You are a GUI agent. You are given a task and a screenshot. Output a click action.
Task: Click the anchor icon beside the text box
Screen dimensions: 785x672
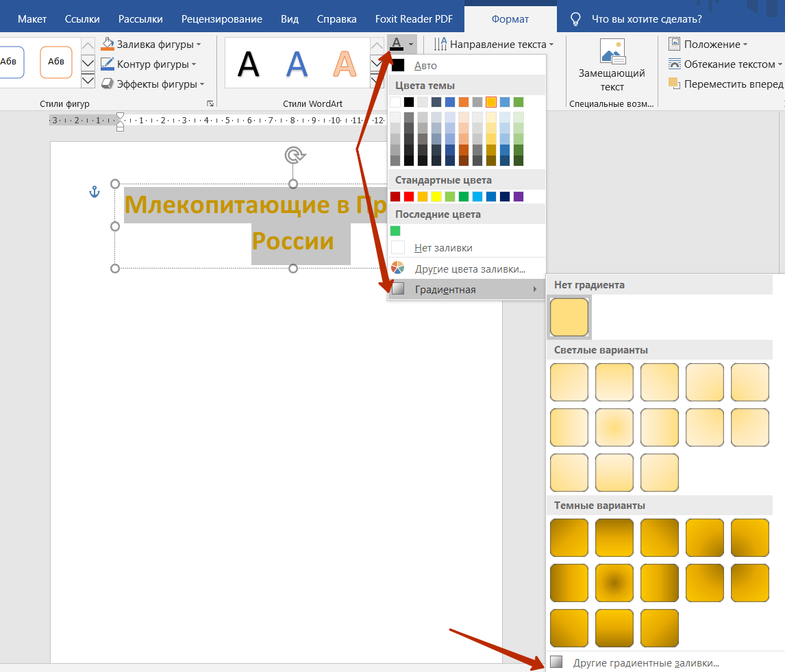click(x=95, y=192)
